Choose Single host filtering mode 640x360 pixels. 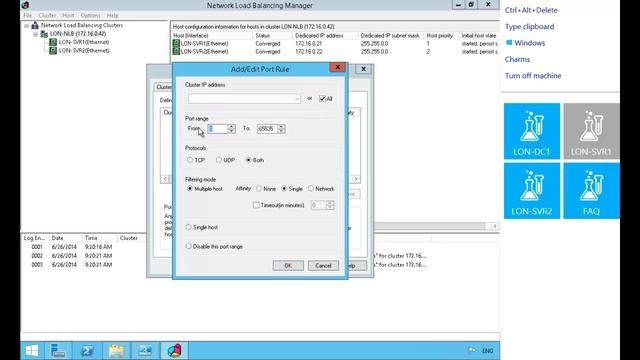click(x=188, y=227)
